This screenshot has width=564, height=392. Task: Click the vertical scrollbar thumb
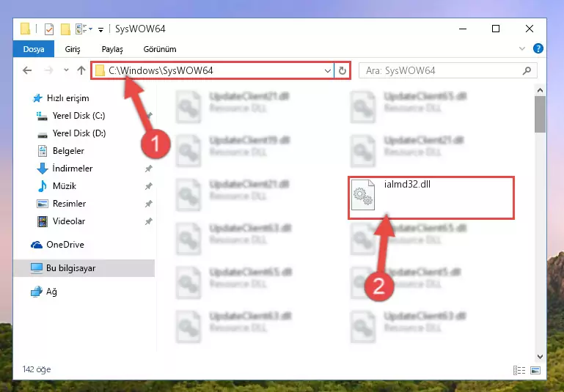click(540, 114)
